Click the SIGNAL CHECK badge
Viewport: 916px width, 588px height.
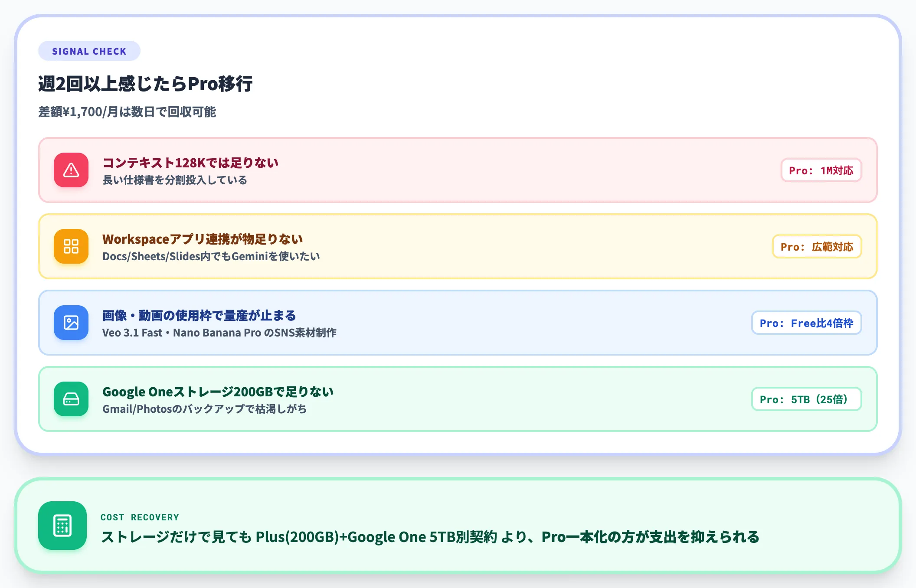tap(89, 51)
